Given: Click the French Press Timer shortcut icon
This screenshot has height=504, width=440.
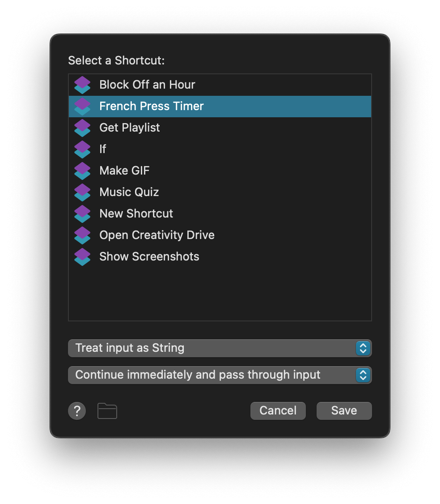Looking at the screenshot, I should 82,106.
